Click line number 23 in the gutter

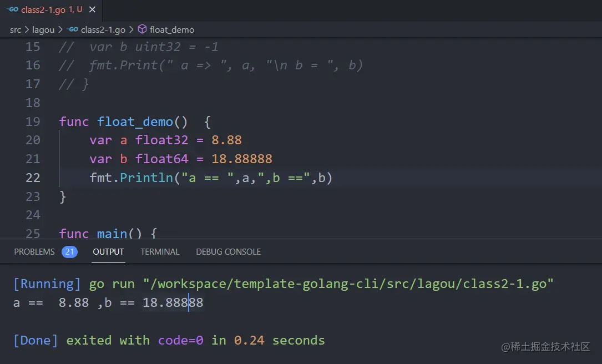tap(33, 196)
